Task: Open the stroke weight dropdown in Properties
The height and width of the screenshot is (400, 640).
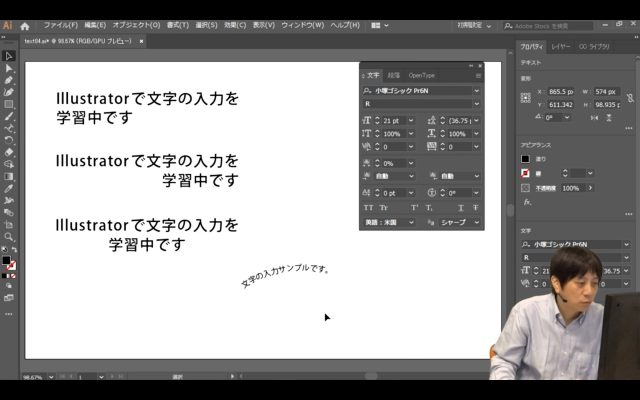Action: [590, 173]
